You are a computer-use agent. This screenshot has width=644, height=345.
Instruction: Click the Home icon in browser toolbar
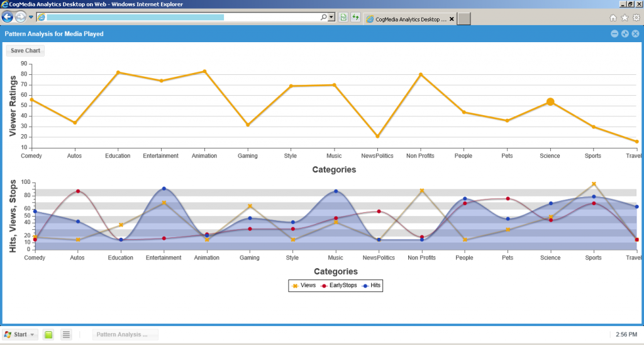pos(613,18)
